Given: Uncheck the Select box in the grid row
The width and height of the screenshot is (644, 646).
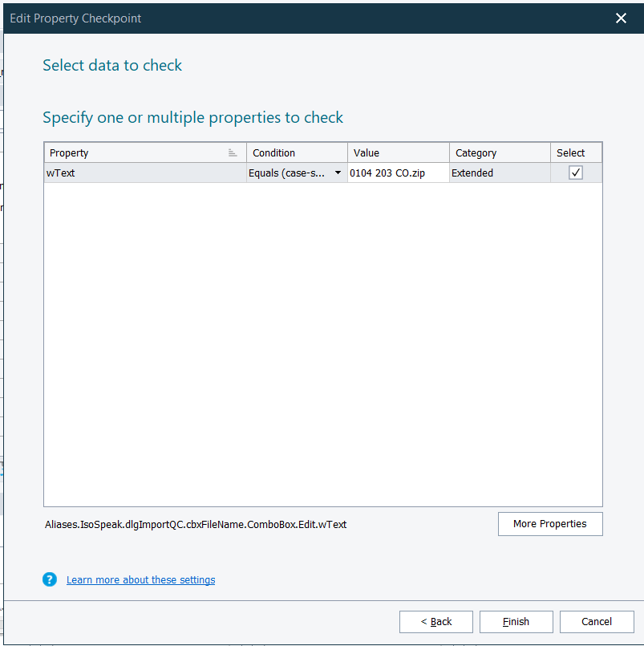Looking at the screenshot, I should (575, 173).
